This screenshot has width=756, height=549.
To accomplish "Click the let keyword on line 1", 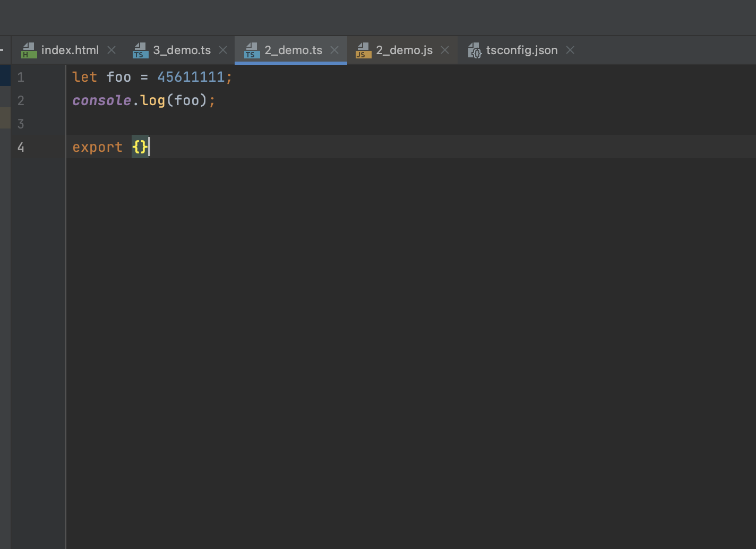I will click(84, 77).
